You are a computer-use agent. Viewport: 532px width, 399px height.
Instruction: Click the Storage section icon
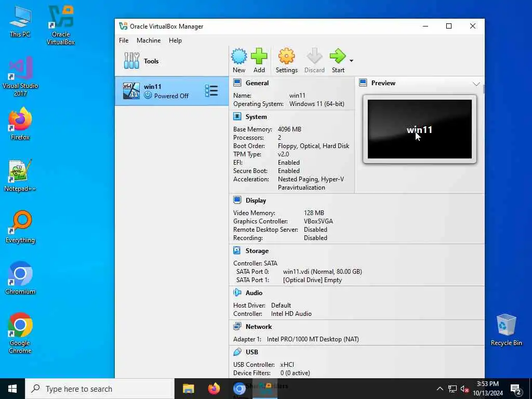click(x=237, y=251)
